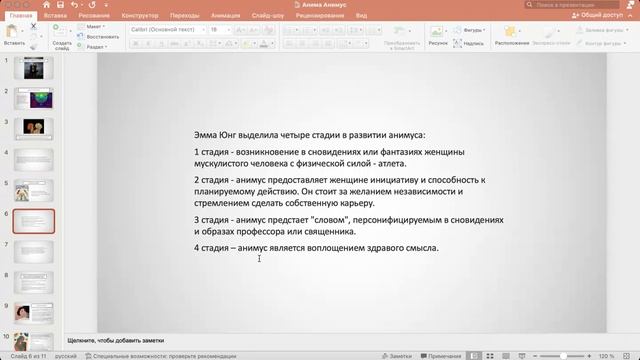Click the notes area Щелкните, чтобы добавить заметки

[x=116, y=340]
